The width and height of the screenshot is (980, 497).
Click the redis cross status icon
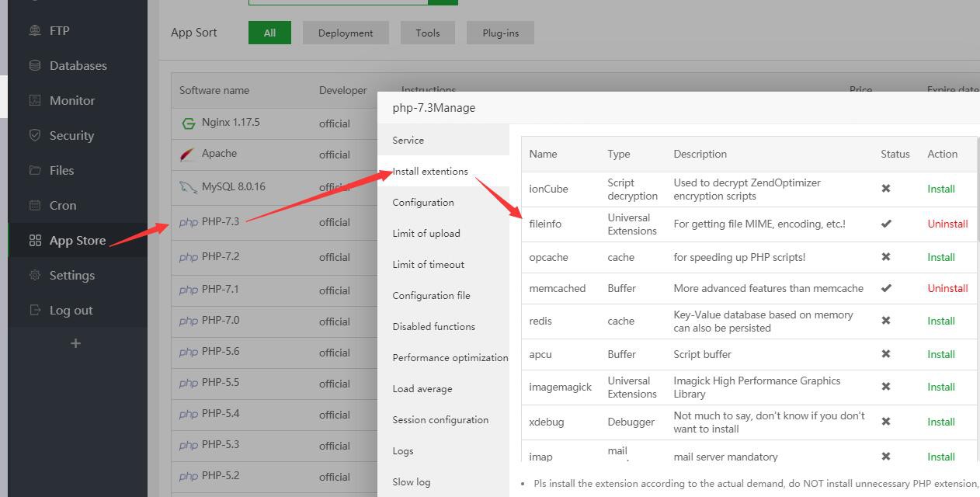pyautogui.click(x=886, y=321)
